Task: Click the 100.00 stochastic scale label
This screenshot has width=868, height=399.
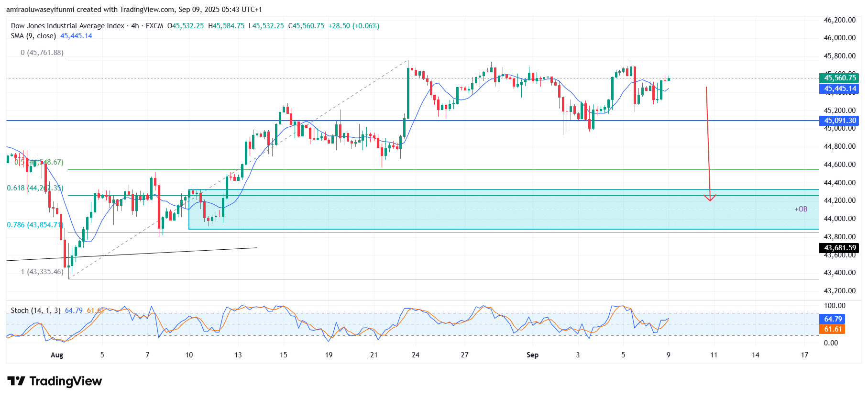Action: pos(835,306)
